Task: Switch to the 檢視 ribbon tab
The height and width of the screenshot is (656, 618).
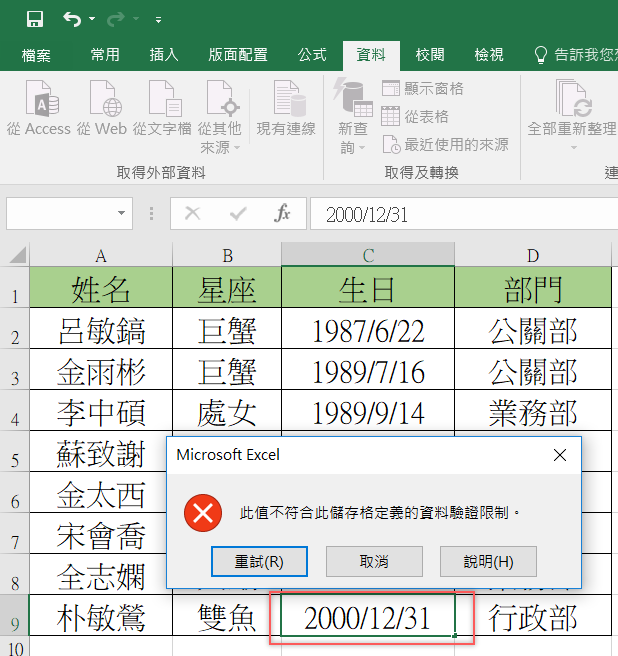Action: (x=489, y=55)
